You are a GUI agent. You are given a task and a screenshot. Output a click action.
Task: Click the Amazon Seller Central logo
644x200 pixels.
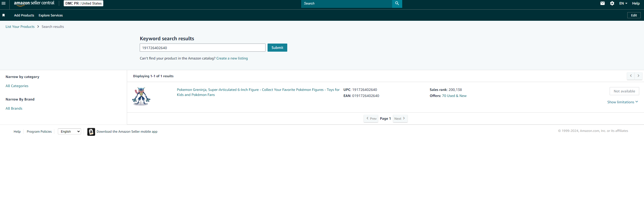(34, 3)
